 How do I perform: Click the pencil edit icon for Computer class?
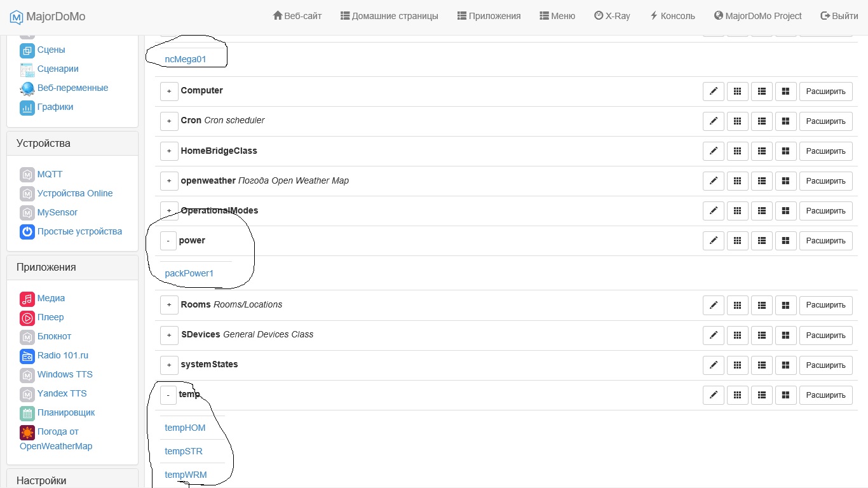(713, 91)
